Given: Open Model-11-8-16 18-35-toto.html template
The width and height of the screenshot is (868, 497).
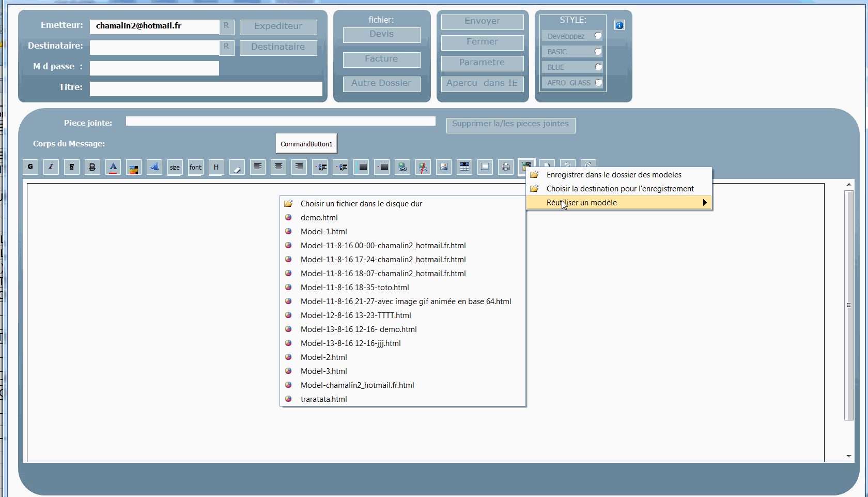Looking at the screenshot, I should tap(402, 288).
